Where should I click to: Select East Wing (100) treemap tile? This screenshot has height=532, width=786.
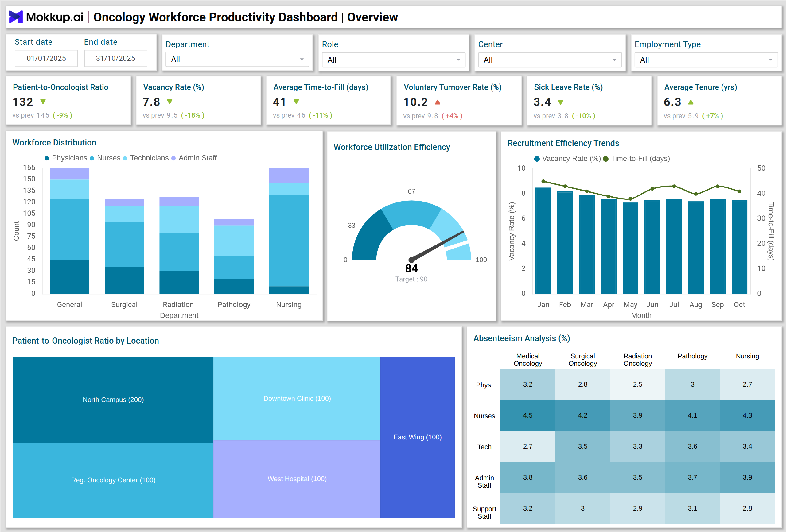[x=417, y=438]
